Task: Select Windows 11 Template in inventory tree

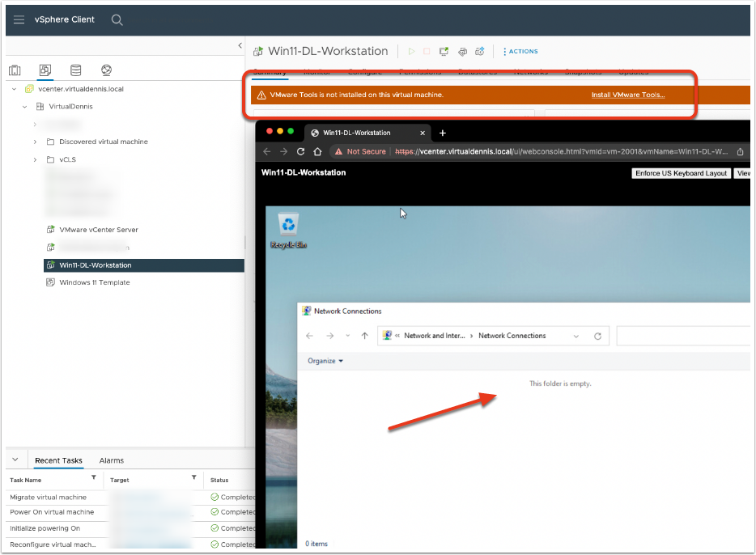Action: coord(94,282)
